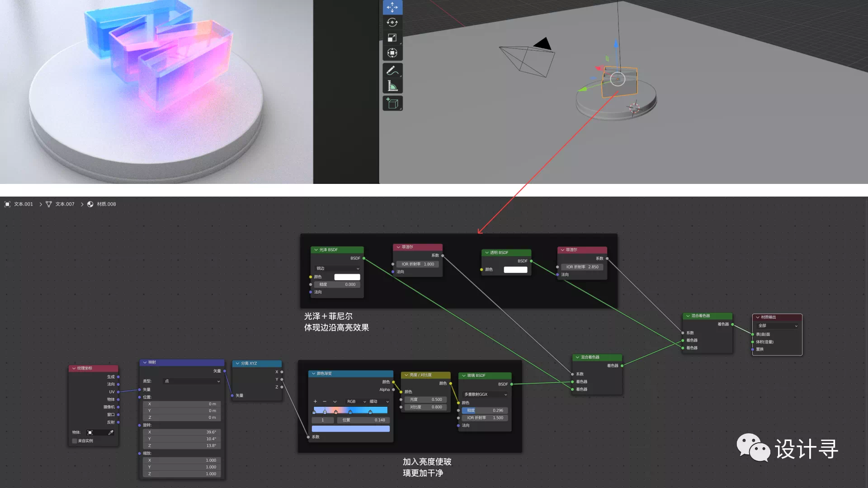Click the minus button to remove color stop
Screen dimensions: 868x488
[x=325, y=402]
